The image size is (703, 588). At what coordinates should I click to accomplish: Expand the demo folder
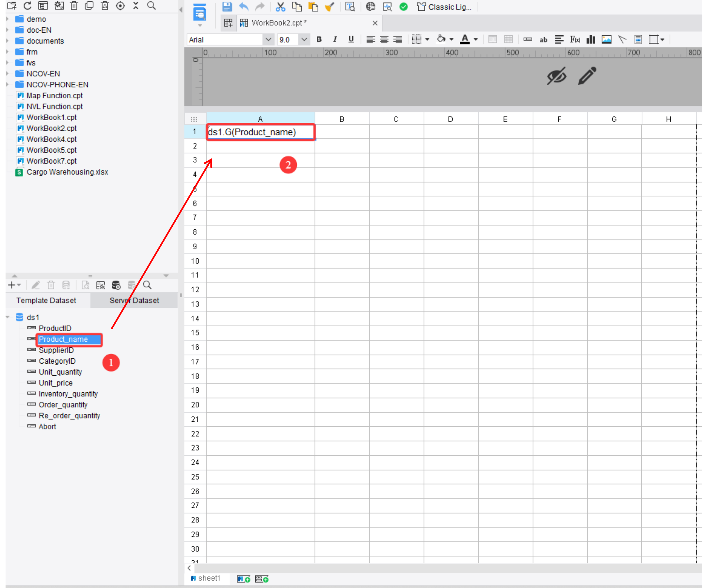[8, 19]
